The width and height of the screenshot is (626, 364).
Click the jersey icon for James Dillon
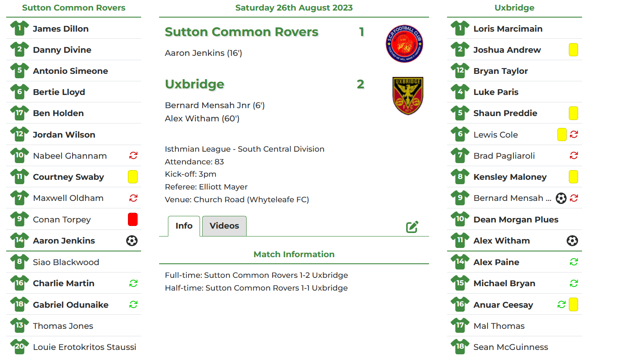pos(19,28)
